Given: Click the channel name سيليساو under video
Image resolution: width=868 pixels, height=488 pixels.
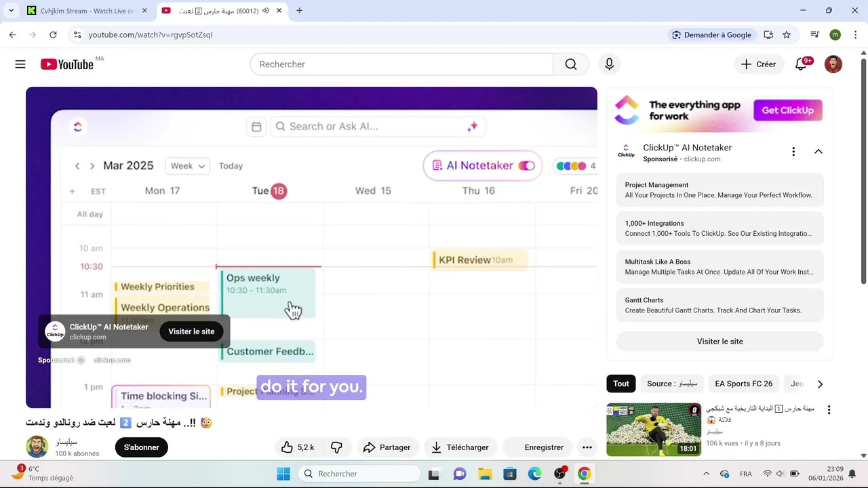Looking at the screenshot, I should pos(66,442).
